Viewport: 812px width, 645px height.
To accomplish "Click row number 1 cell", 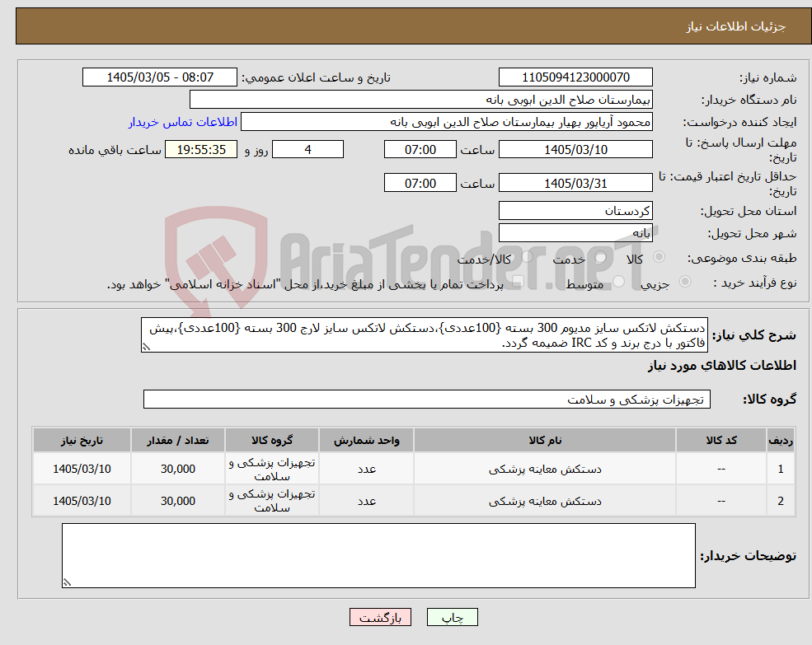I will click(781, 469).
